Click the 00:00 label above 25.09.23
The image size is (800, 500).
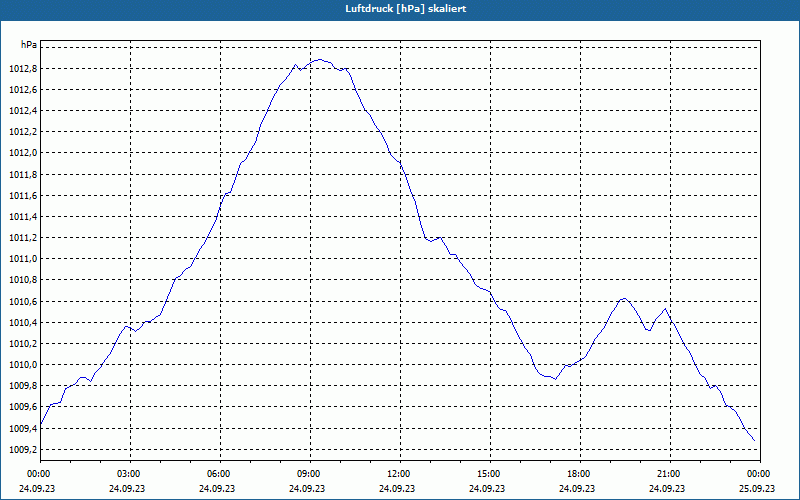(760, 474)
